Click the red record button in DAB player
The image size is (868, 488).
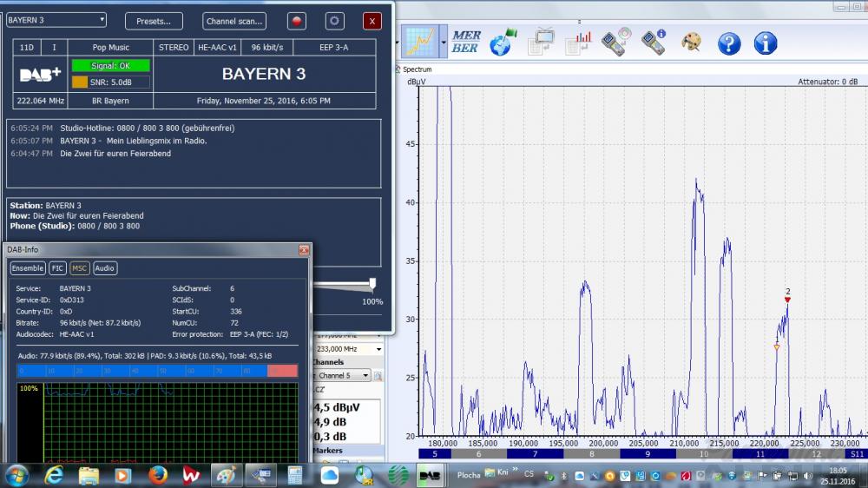click(297, 21)
